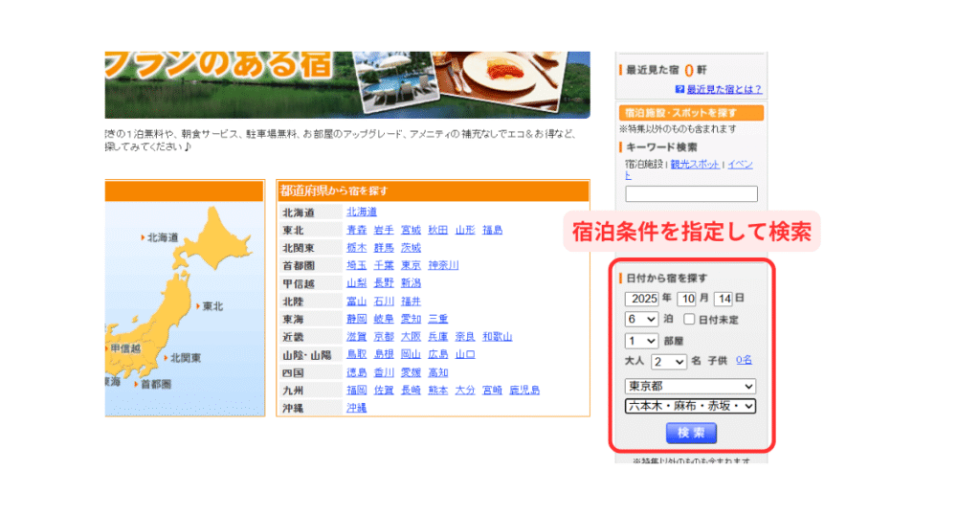
Task: Expand the 六本木・麻布・赤坂 area dropdown
Action: (x=690, y=407)
